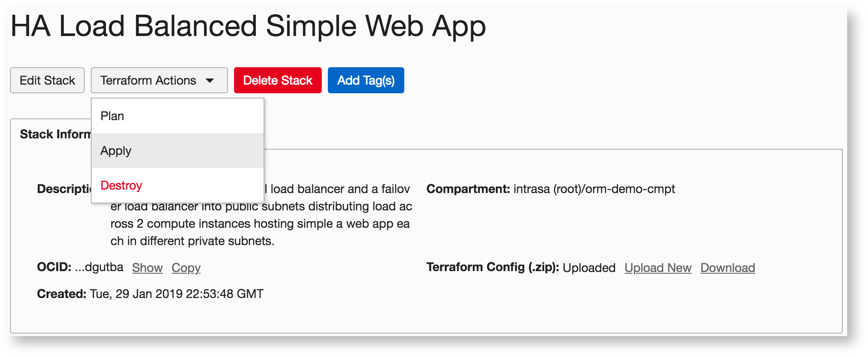This screenshot has width=868, height=357.
Task: Click the compartment path orm-demo-cmpt
Action: [x=594, y=189]
